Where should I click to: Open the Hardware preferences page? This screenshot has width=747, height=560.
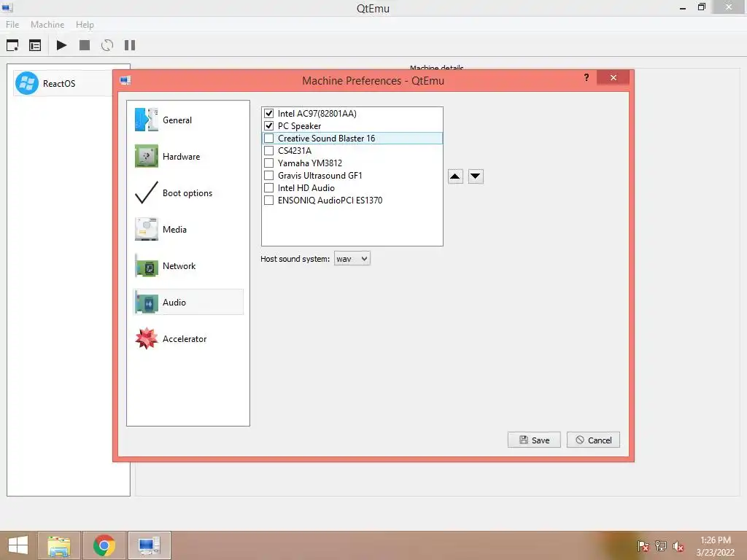tap(189, 157)
